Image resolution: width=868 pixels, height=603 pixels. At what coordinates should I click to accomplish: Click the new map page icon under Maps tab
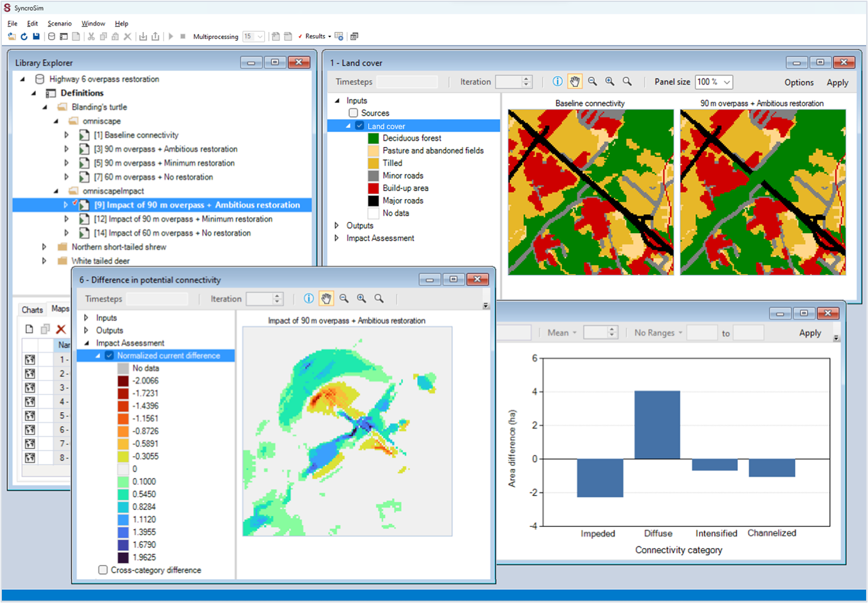click(x=29, y=329)
